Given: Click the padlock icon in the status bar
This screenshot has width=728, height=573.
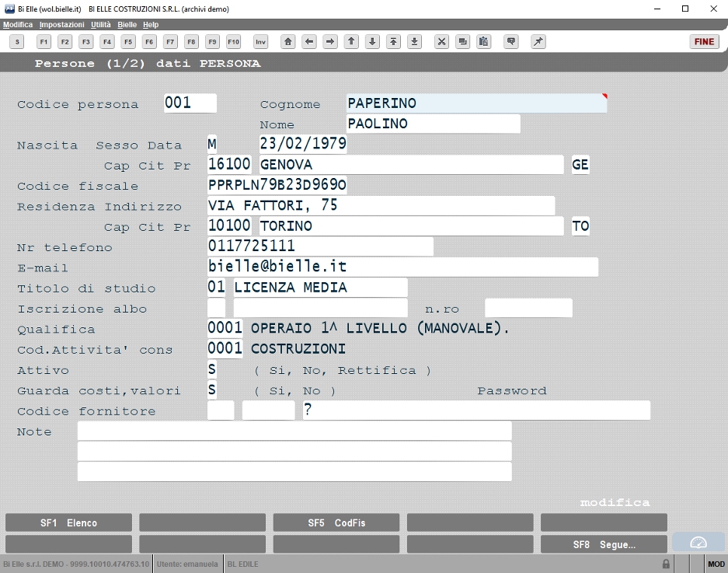Looking at the screenshot, I should pos(666,564).
